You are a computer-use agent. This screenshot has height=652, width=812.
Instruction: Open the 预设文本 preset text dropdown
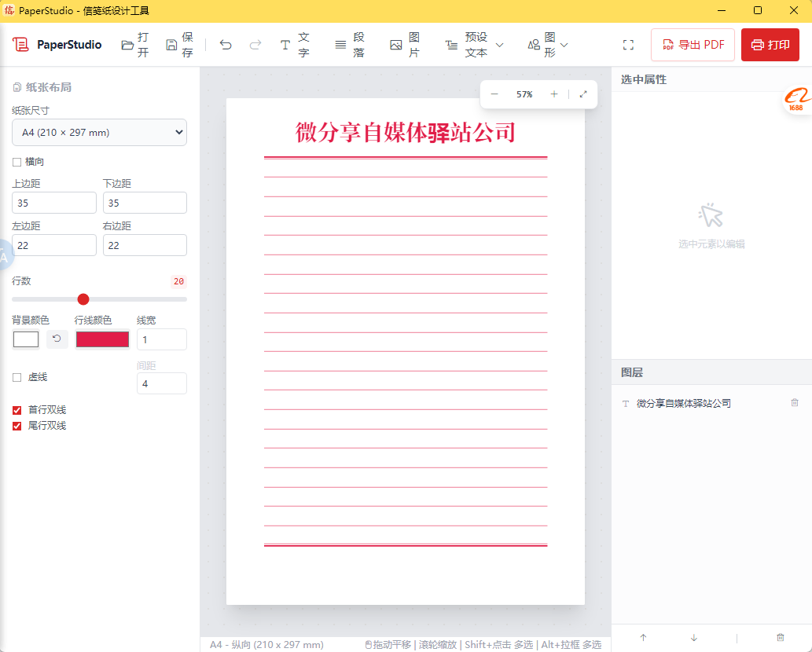click(x=474, y=45)
